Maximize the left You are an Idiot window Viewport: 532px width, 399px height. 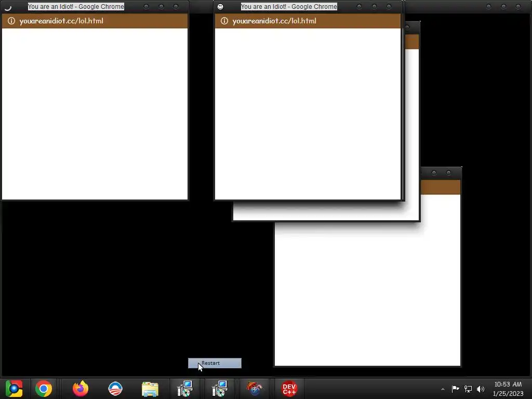pyautogui.click(x=161, y=6)
